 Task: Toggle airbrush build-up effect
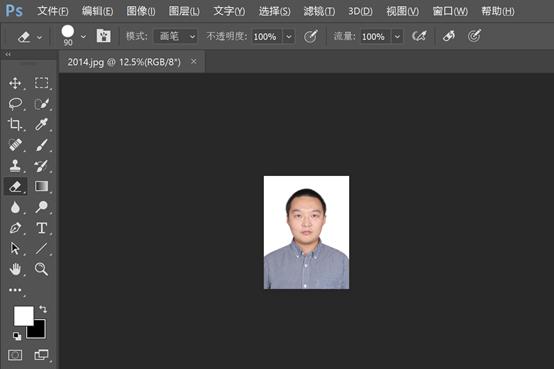coord(419,36)
